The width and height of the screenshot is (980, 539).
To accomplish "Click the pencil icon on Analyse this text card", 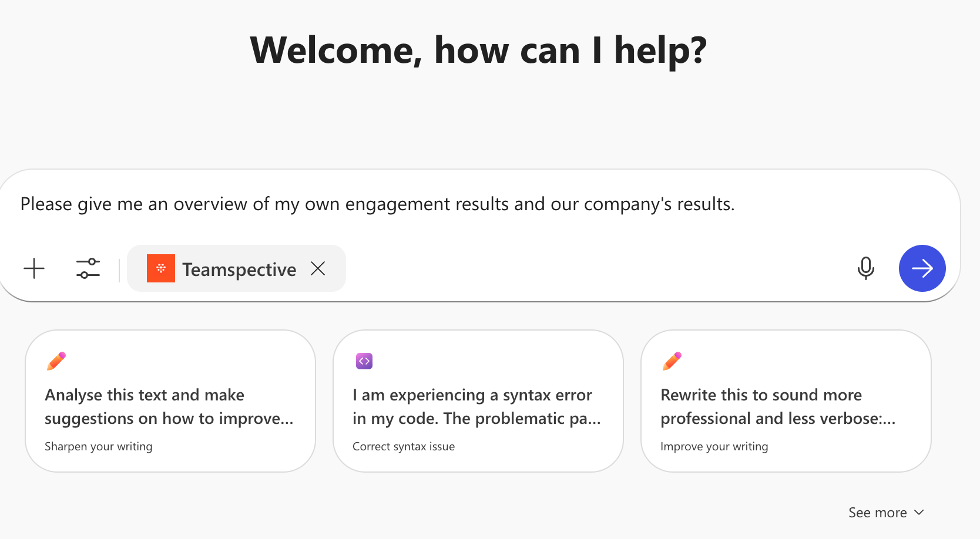I will click(56, 361).
